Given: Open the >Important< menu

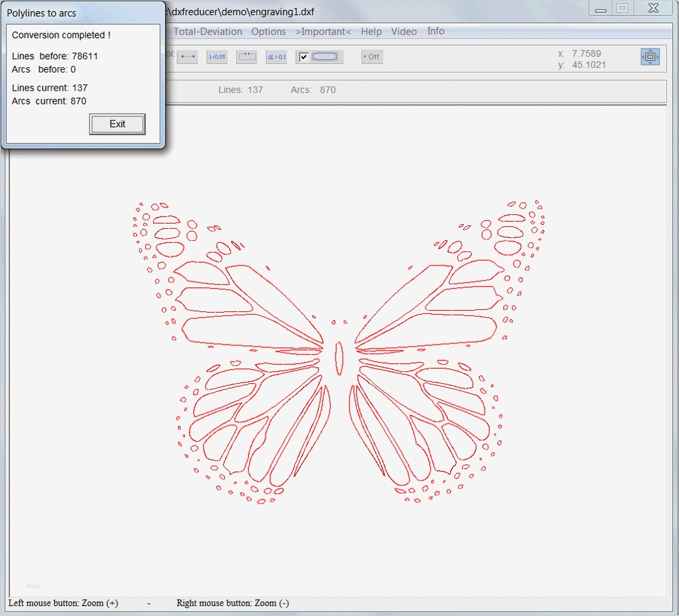Looking at the screenshot, I should tap(323, 32).
